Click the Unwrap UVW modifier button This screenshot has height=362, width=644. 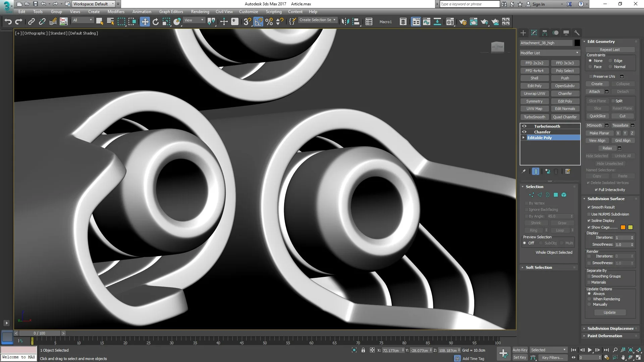click(534, 93)
